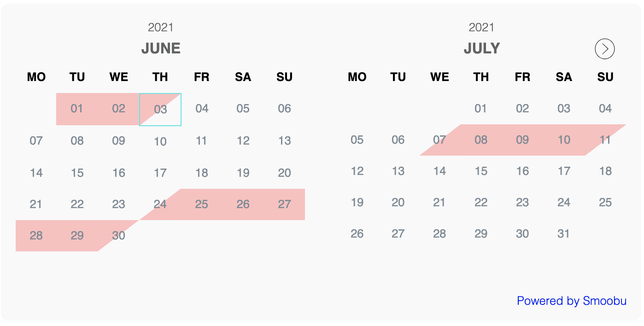Pick June 20 Sunday date
The width and height of the screenshot is (644, 326).
[x=285, y=173]
